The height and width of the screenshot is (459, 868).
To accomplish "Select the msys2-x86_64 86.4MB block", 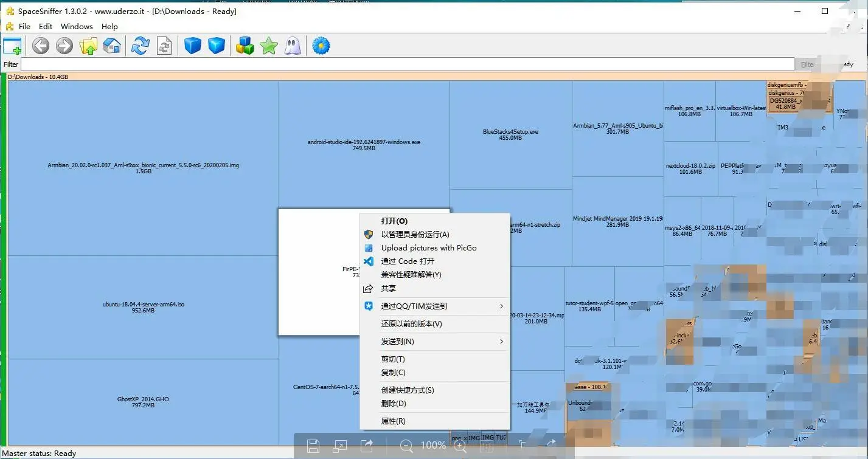I will [x=682, y=230].
